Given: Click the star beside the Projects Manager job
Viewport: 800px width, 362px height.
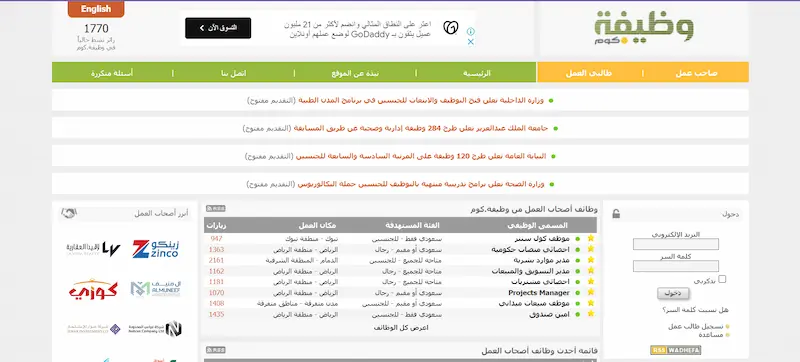Looking at the screenshot, I should click(x=591, y=292).
